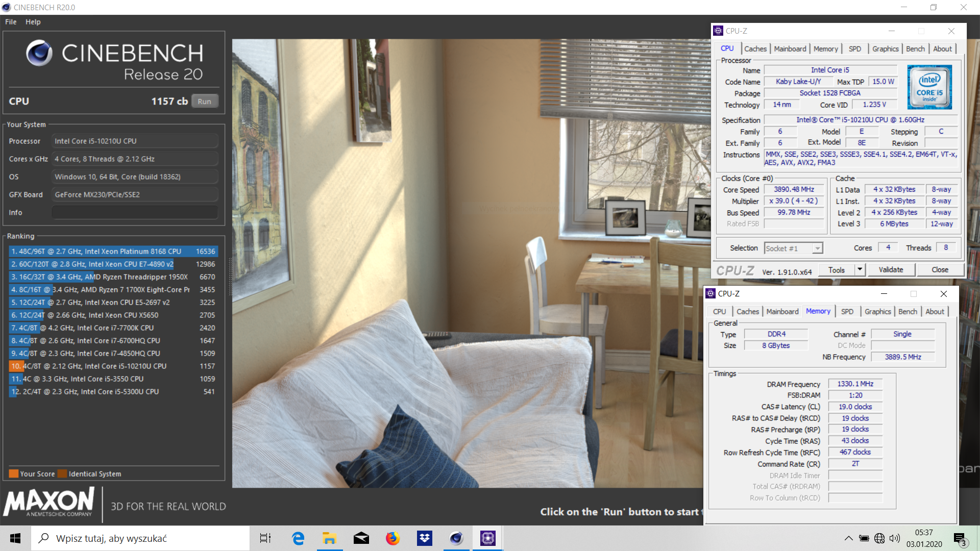Click the Close button in CPU-Z
The image size is (980, 551).
coord(940,270)
